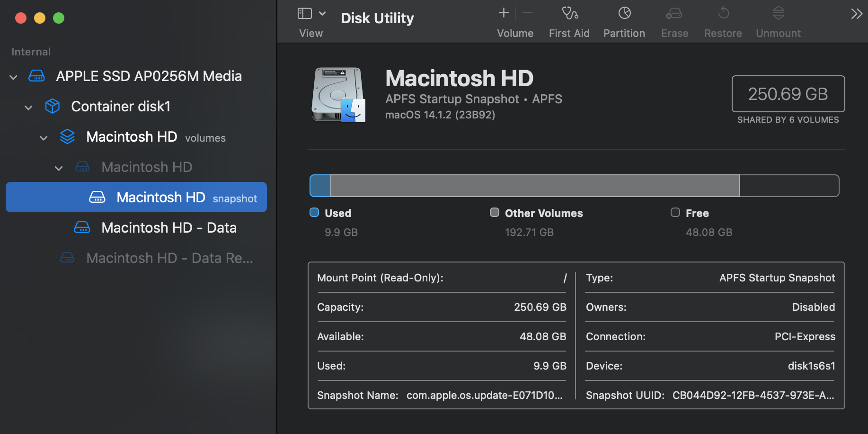Viewport: 868px width, 434px height.
Task: Click the Snapshot UUID CB044D92 value
Action: [x=753, y=395]
